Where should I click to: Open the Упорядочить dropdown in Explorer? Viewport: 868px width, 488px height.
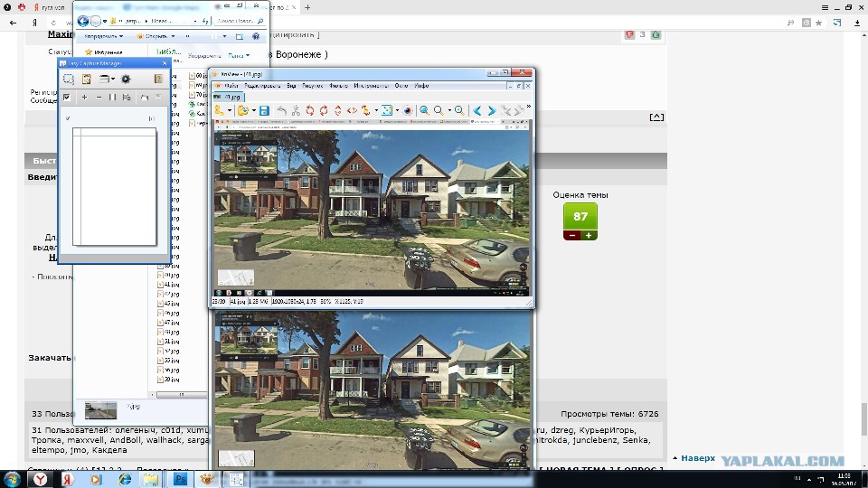click(103, 36)
